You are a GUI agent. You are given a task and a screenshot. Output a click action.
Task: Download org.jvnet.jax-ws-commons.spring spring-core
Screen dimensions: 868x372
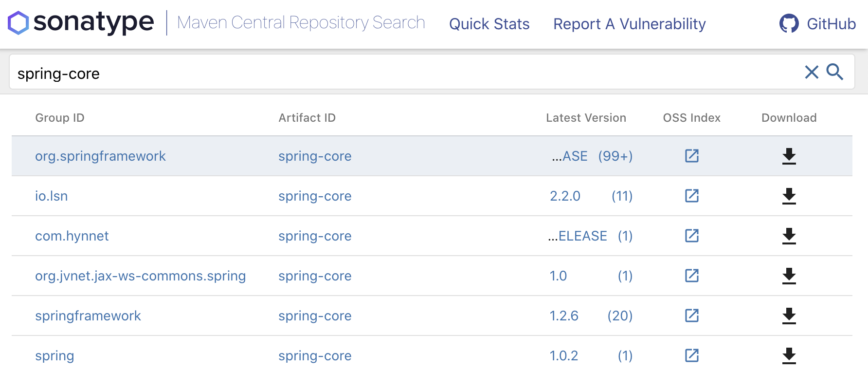(x=789, y=276)
